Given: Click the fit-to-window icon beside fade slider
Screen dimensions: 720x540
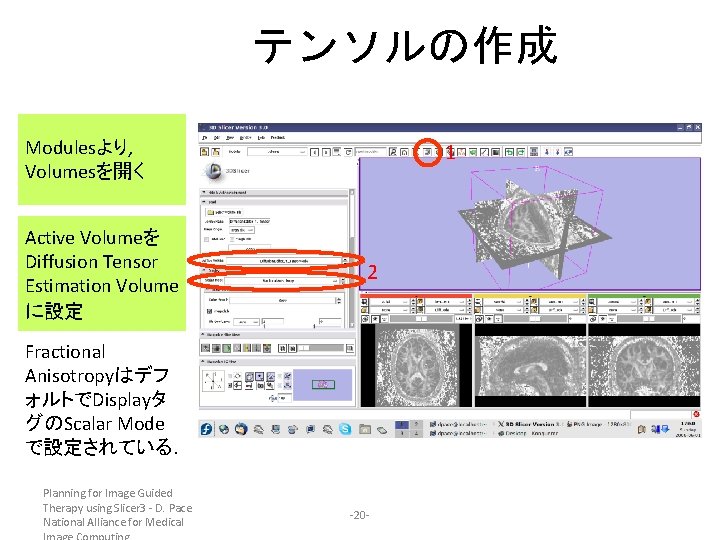Looking at the screenshot, I should coord(350,348).
